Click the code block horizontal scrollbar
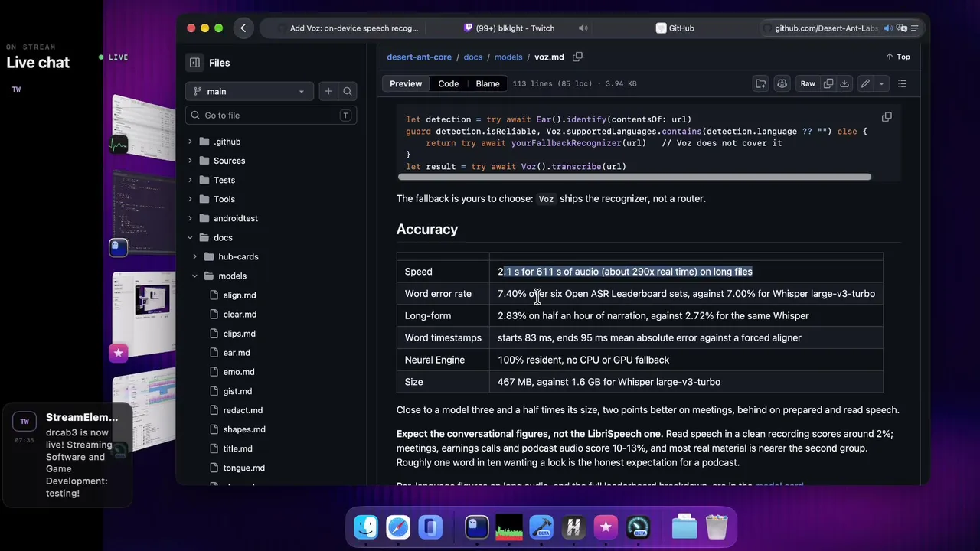This screenshot has height=551, width=980. click(x=634, y=177)
